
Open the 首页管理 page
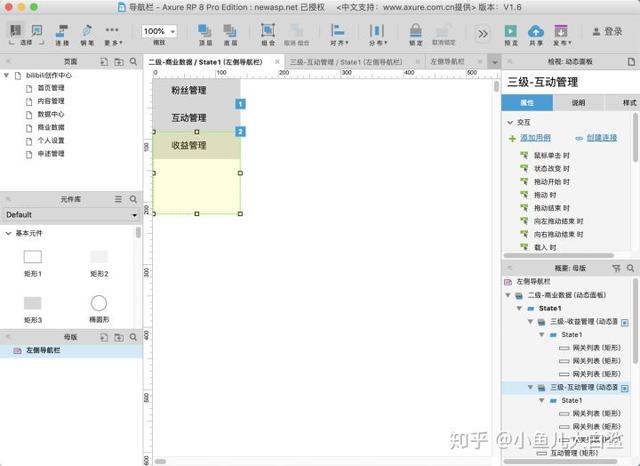pyautogui.click(x=51, y=88)
